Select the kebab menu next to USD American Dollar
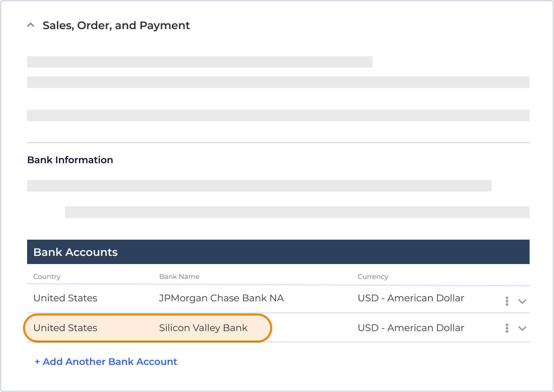554x392 pixels. coord(507,301)
